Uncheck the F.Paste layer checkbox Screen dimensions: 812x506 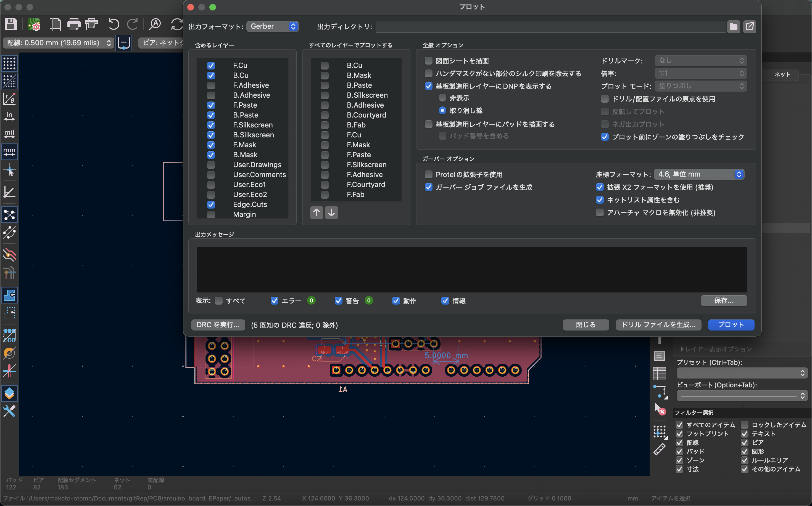(x=211, y=105)
